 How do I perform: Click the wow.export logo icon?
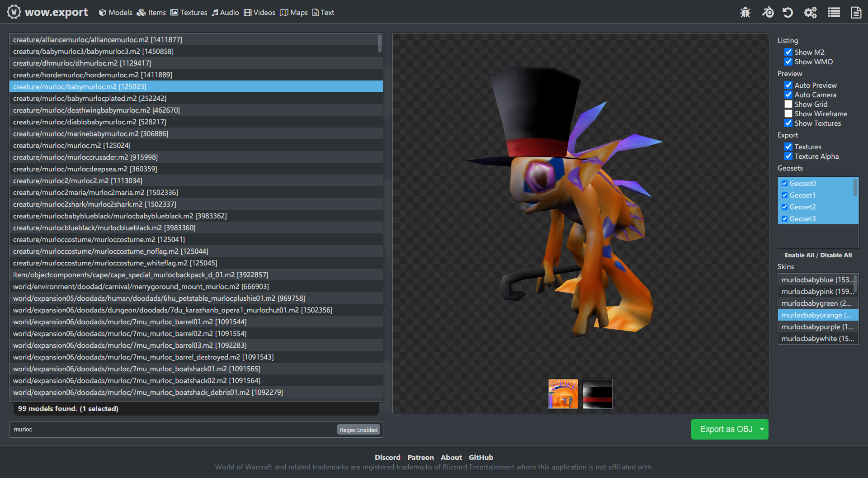[x=14, y=12]
